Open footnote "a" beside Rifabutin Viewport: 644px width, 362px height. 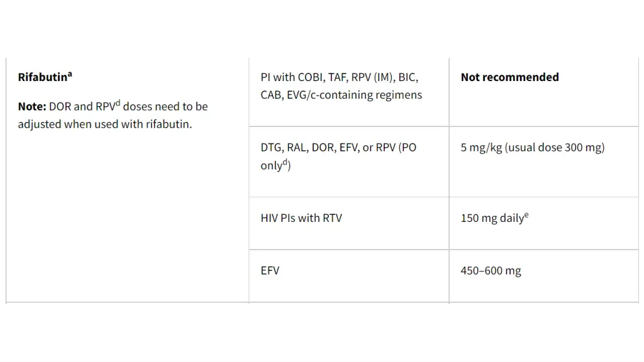[x=70, y=74]
